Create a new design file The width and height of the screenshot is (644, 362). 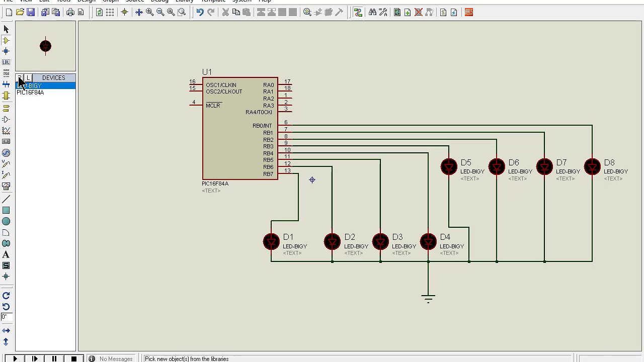tap(9, 12)
